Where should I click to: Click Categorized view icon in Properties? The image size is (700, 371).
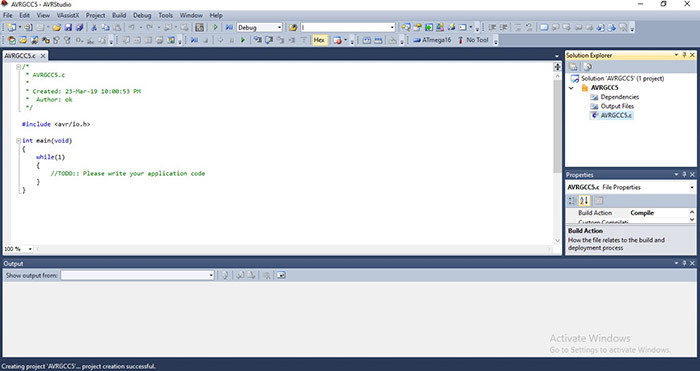572,201
